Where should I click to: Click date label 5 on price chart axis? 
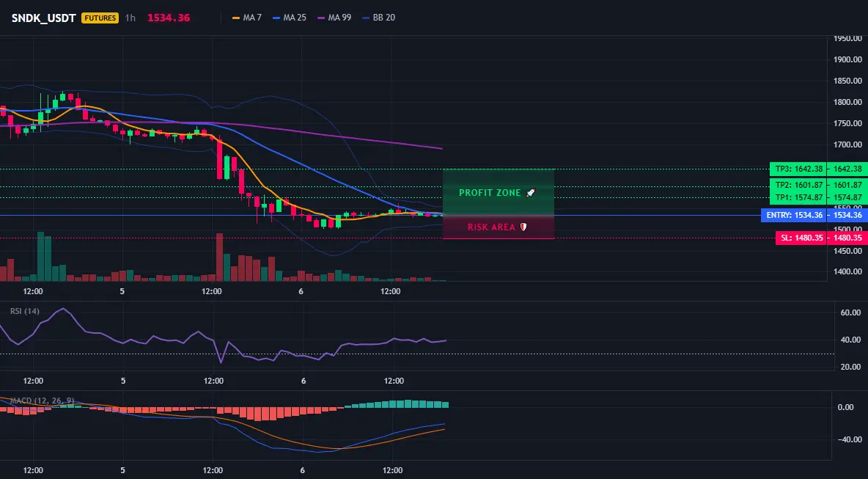[122, 291]
